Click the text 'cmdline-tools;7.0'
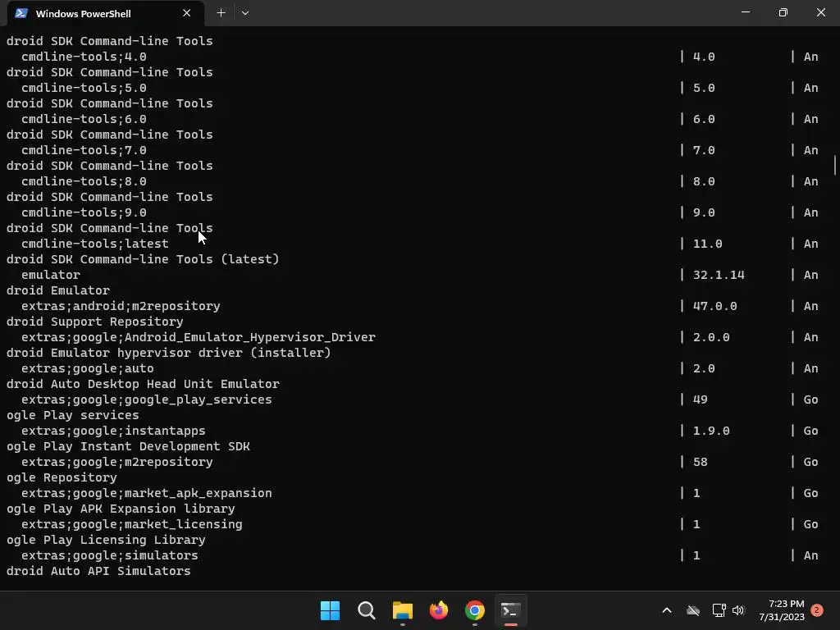Image resolution: width=840 pixels, height=630 pixels. point(84,150)
